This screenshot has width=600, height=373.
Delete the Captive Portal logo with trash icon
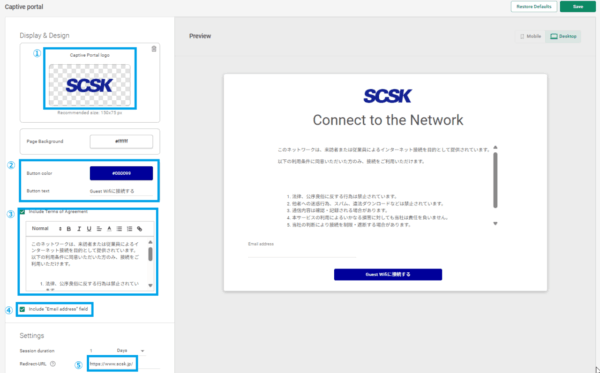point(154,49)
